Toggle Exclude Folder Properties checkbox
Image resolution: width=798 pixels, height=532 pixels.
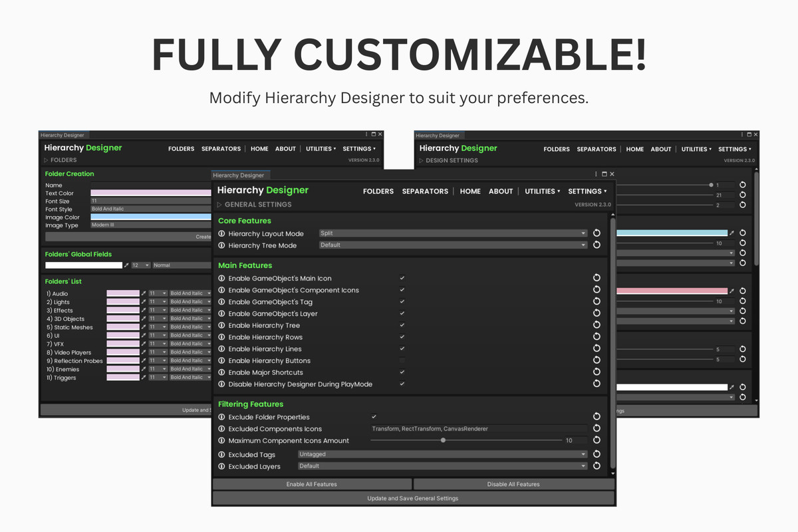(374, 417)
